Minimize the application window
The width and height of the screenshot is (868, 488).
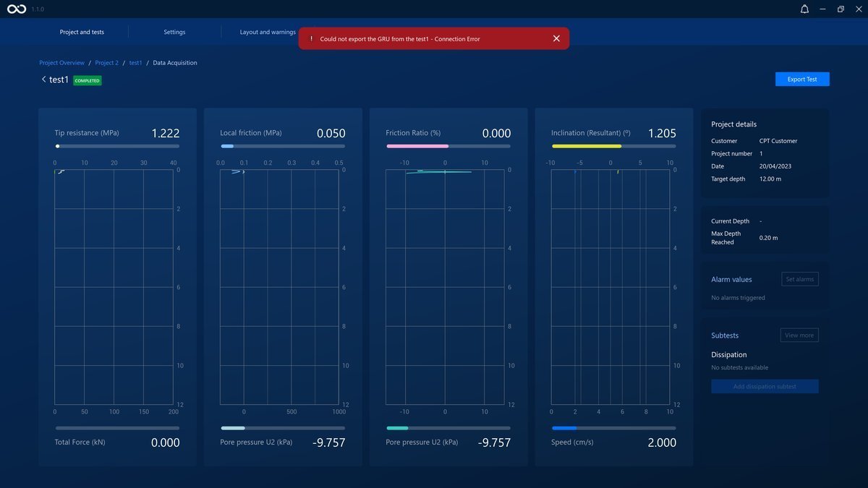click(x=823, y=9)
